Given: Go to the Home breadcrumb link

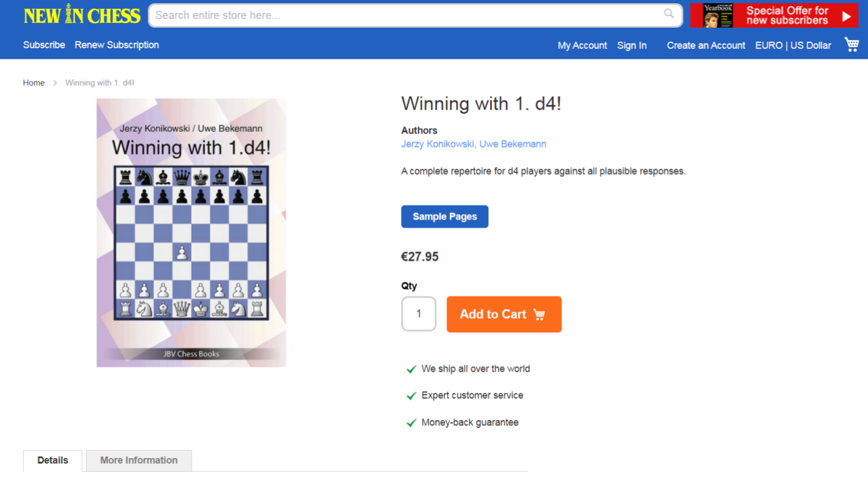Looking at the screenshot, I should [x=34, y=82].
